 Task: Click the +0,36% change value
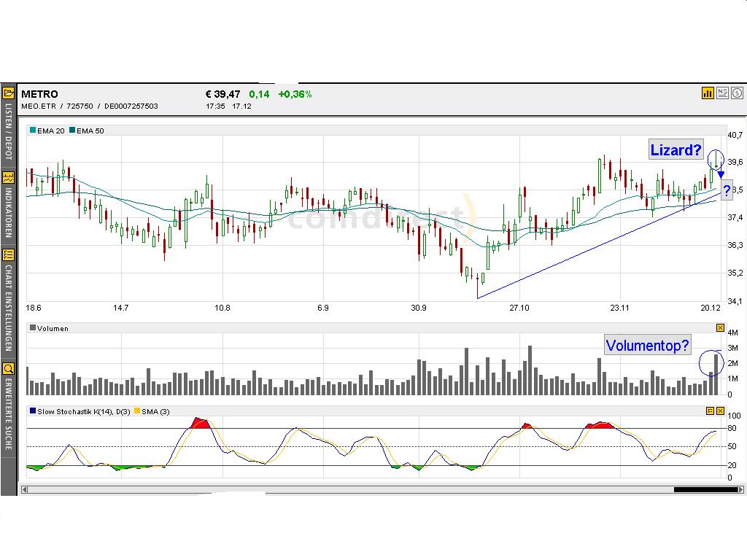click(295, 94)
